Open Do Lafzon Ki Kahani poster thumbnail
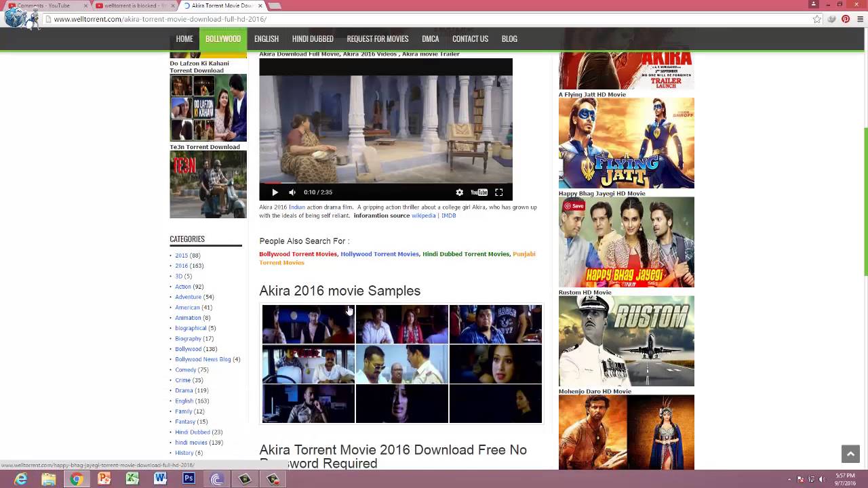 click(208, 108)
